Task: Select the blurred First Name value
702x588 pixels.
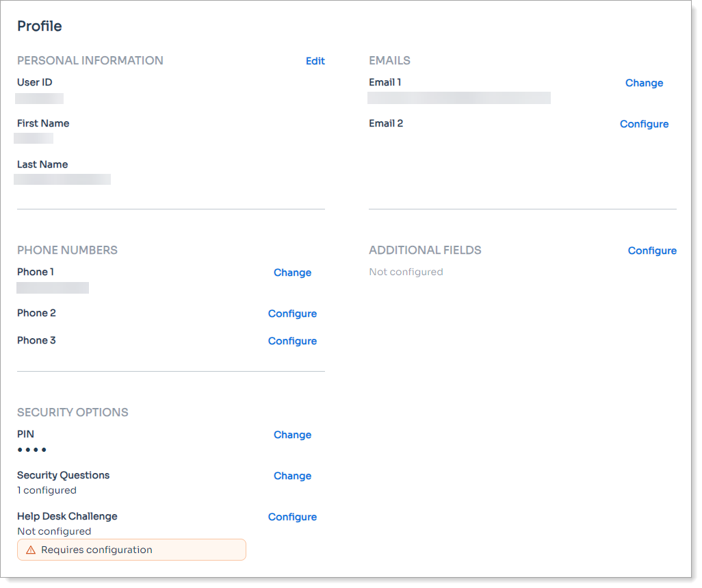Action: pyautogui.click(x=34, y=138)
